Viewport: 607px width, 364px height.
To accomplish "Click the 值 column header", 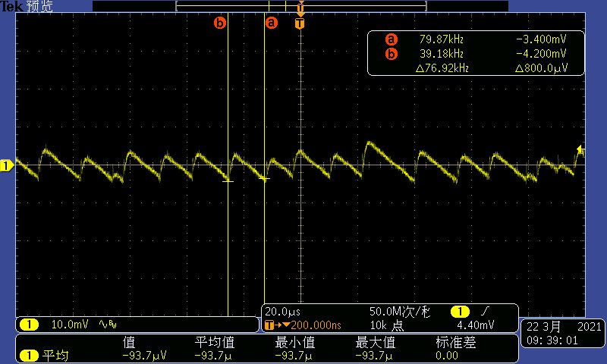I will [x=129, y=342].
